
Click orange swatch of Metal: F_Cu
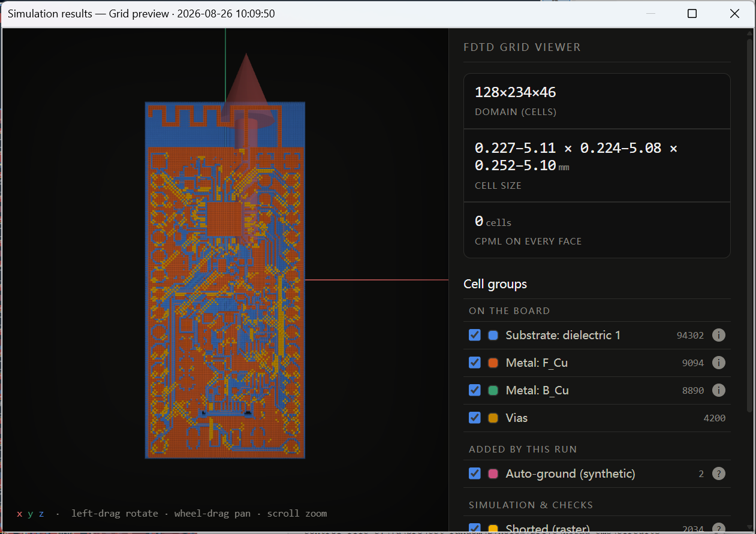click(x=493, y=363)
